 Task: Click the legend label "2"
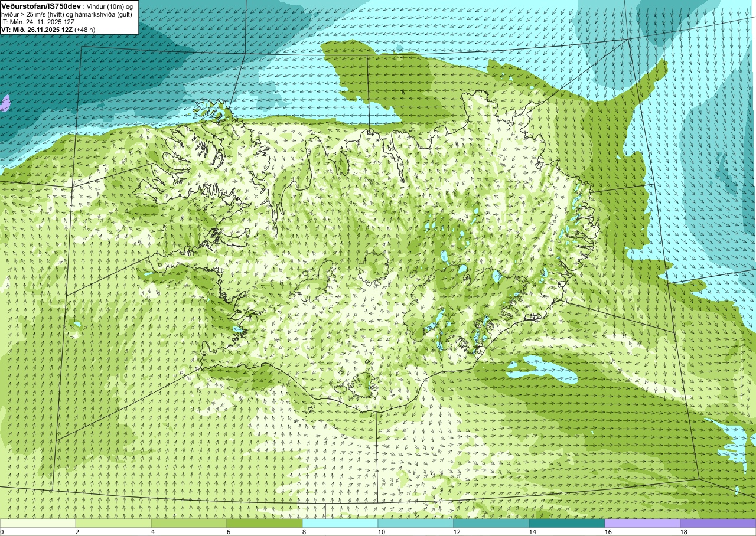pyautogui.click(x=77, y=532)
